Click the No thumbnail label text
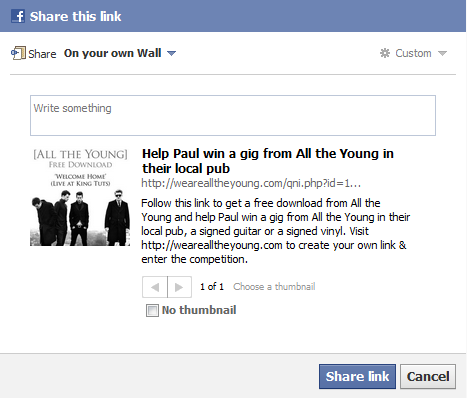Viewport: 467px width, 398px height. point(199,310)
